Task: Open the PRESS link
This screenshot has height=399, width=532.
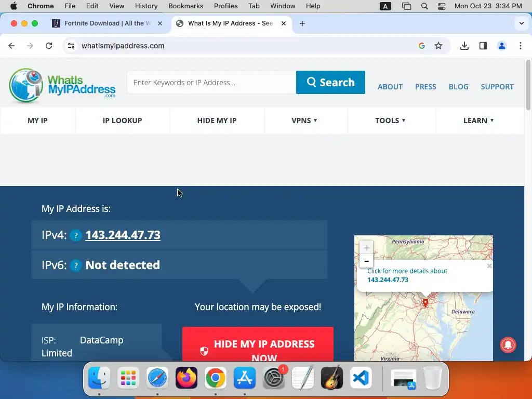Action: coord(425,87)
